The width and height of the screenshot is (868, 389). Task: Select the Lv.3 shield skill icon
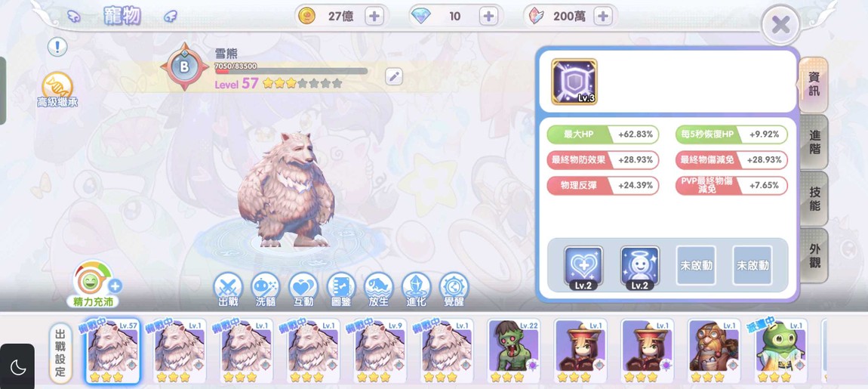click(574, 82)
